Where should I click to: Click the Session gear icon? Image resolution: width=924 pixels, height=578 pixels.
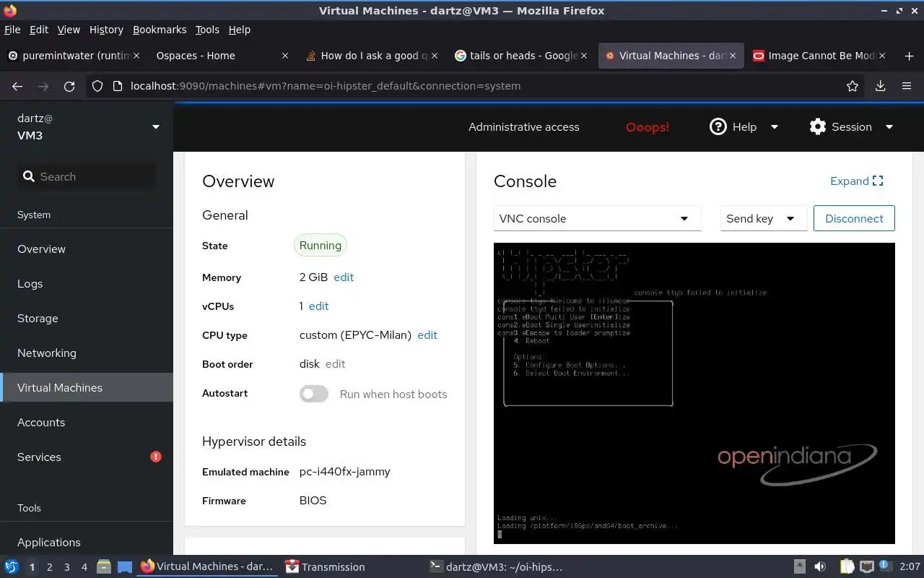click(x=817, y=126)
